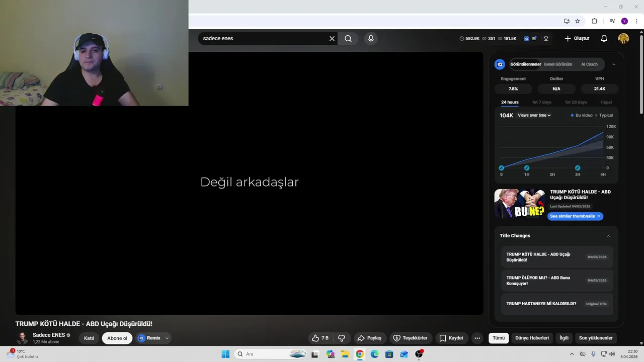Toggle the Bu video chart legend
This screenshot has height=362, width=644.
pos(582,115)
